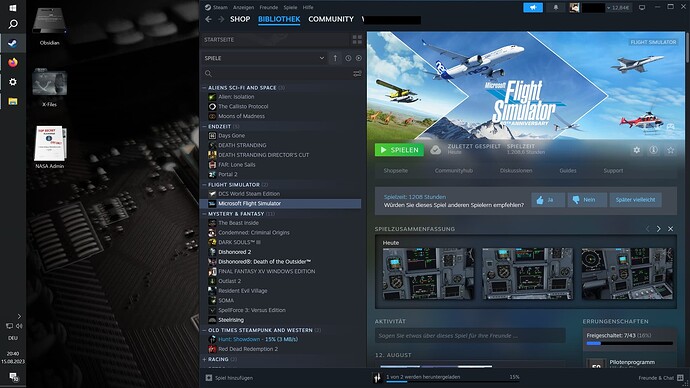
Task: Click the green SPIELEN button
Action: tap(399, 150)
